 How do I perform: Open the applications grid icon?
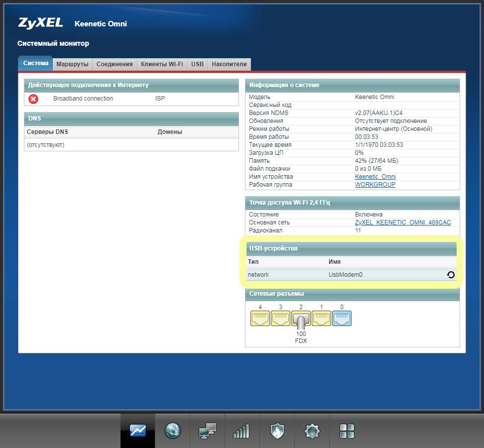tap(347, 431)
